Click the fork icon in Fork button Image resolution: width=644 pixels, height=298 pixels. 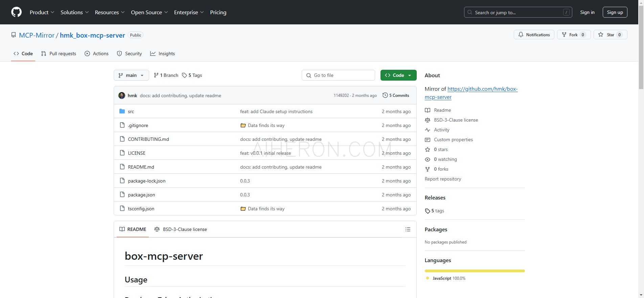564,35
